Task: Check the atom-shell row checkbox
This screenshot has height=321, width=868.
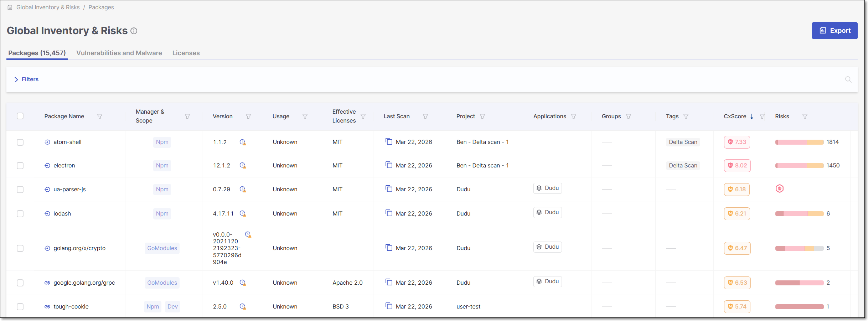Action: click(x=20, y=142)
